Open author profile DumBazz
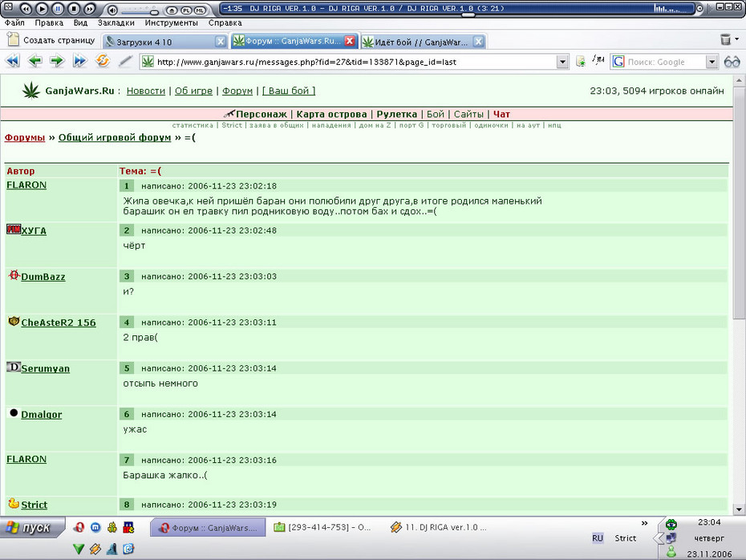 (43, 277)
